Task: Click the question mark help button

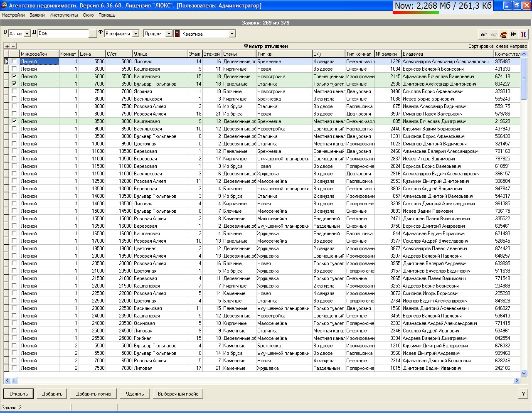Action: (x=523, y=394)
